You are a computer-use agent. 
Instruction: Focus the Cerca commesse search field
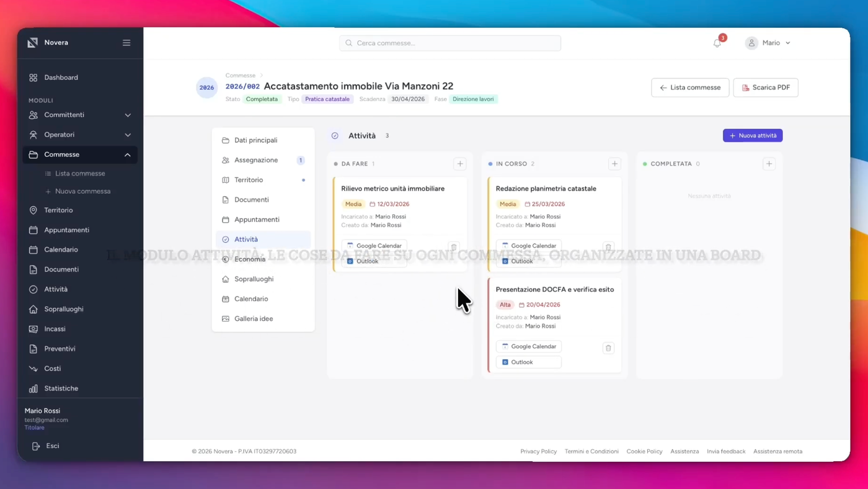point(450,43)
